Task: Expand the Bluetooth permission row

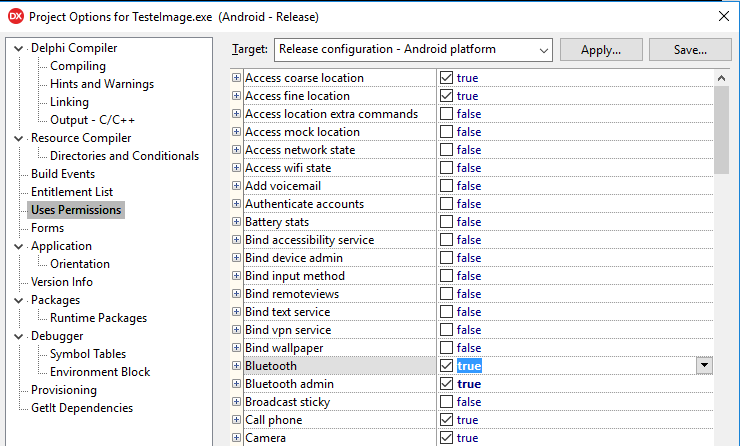Action: 236,365
